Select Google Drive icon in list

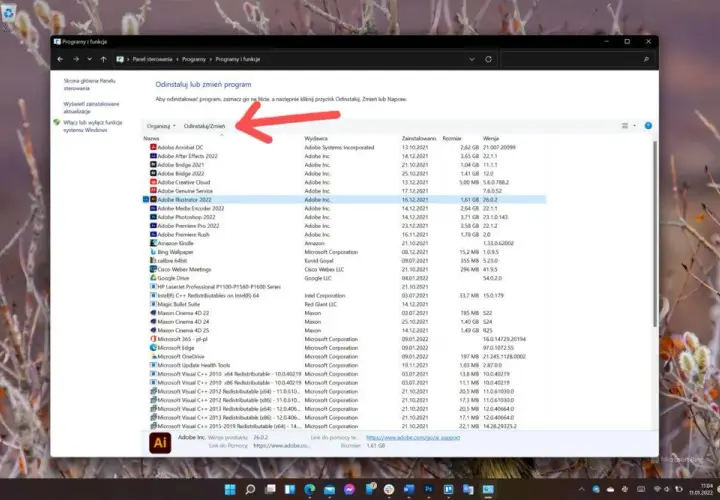pyautogui.click(x=153, y=278)
